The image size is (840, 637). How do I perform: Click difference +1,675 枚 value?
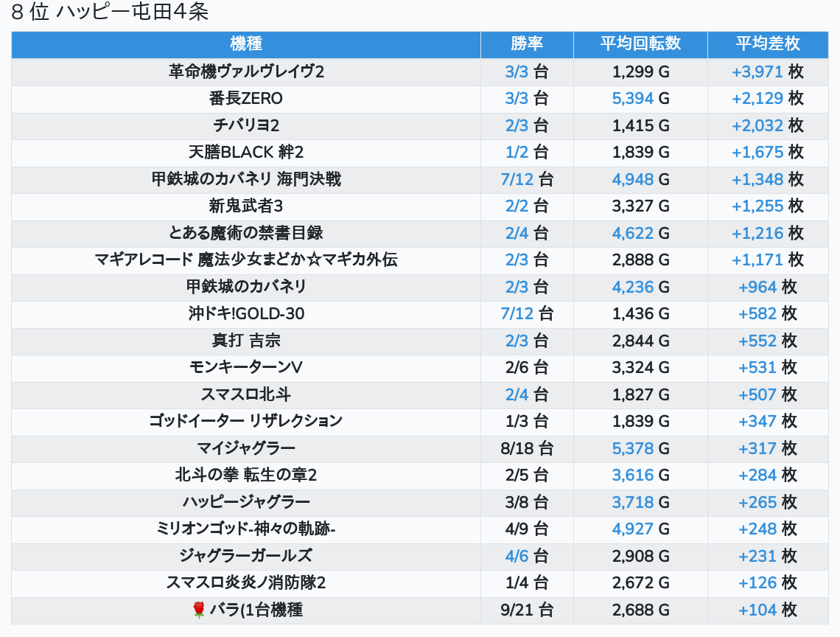pyautogui.click(x=768, y=153)
